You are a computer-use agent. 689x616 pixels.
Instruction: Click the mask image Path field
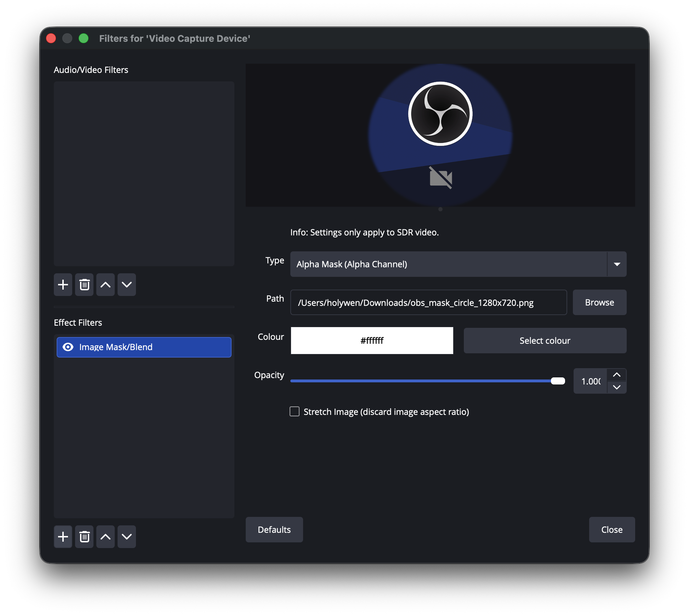428,303
